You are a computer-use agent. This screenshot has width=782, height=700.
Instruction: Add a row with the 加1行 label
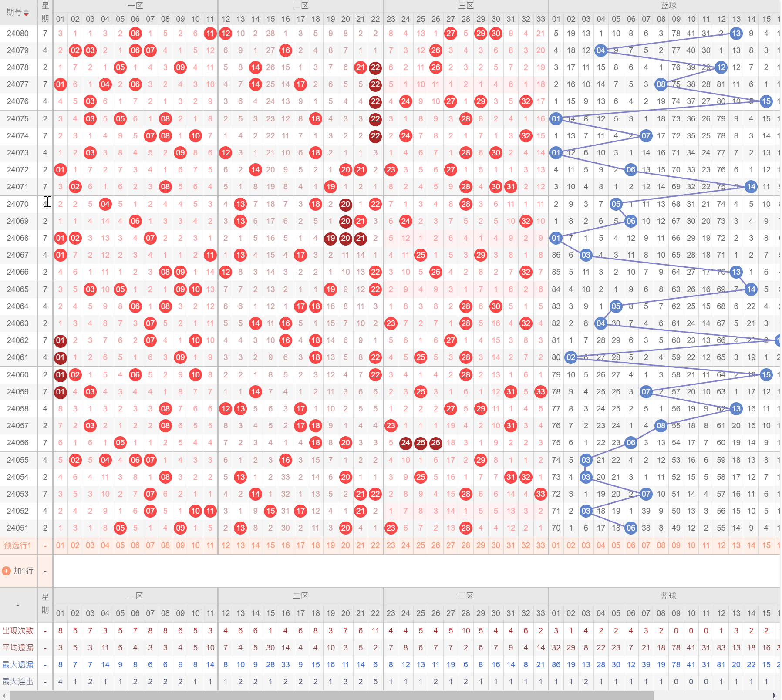24,571
